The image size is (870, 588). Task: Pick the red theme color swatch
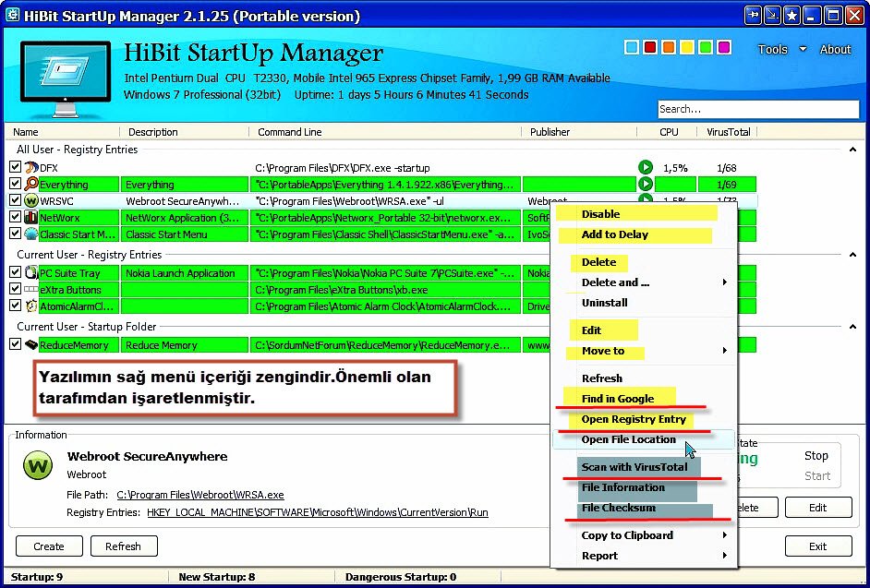click(x=649, y=47)
